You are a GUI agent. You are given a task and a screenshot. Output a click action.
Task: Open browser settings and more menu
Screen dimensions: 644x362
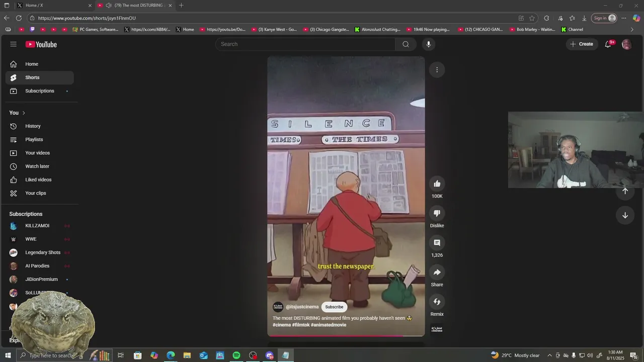(624, 18)
